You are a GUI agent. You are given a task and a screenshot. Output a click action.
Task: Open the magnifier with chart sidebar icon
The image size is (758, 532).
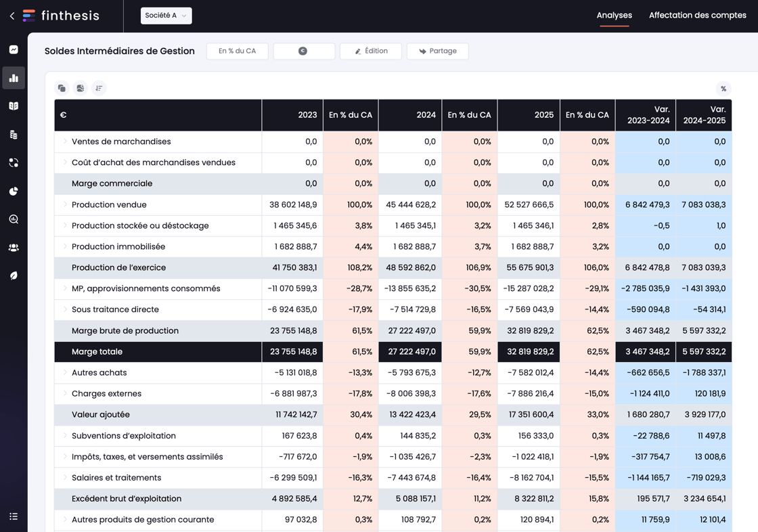14,219
